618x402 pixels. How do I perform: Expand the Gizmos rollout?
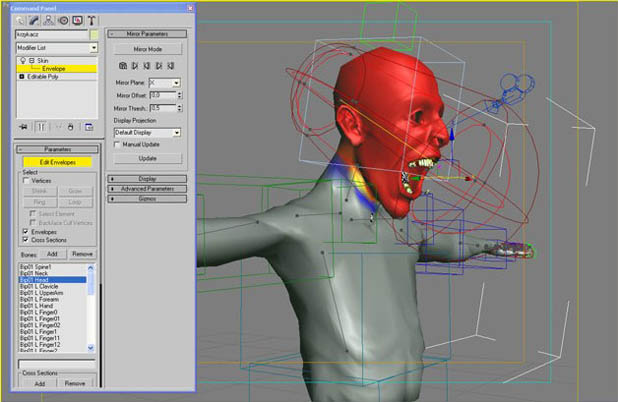coord(147,199)
